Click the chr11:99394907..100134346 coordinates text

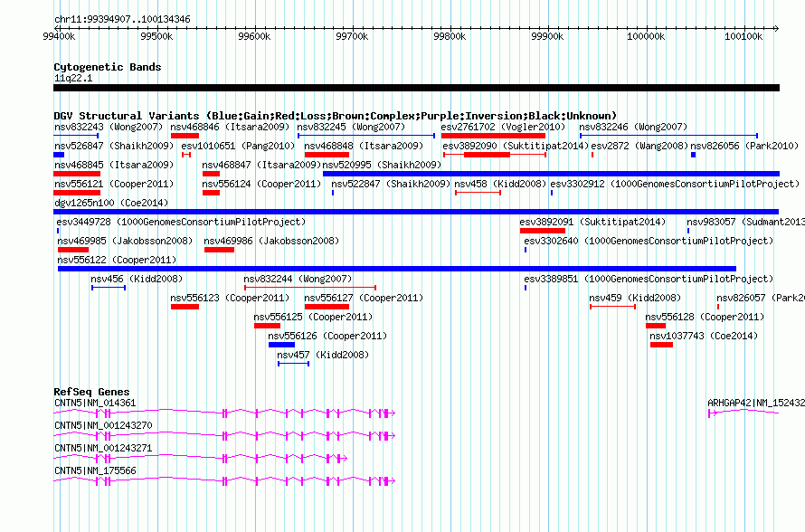tap(122, 20)
